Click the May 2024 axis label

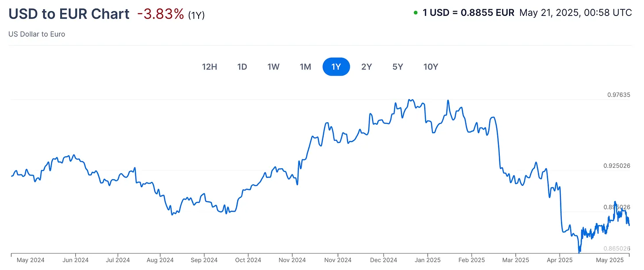pyautogui.click(x=31, y=260)
